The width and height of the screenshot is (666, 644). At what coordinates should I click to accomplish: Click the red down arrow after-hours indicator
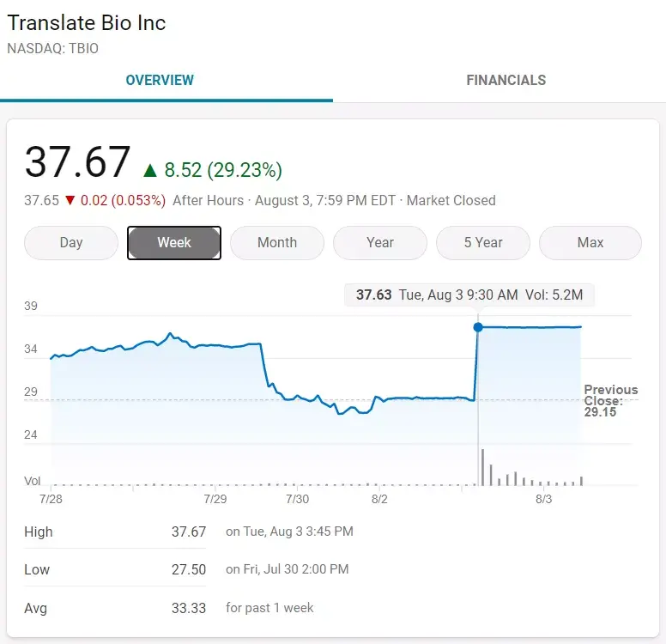click(70, 200)
